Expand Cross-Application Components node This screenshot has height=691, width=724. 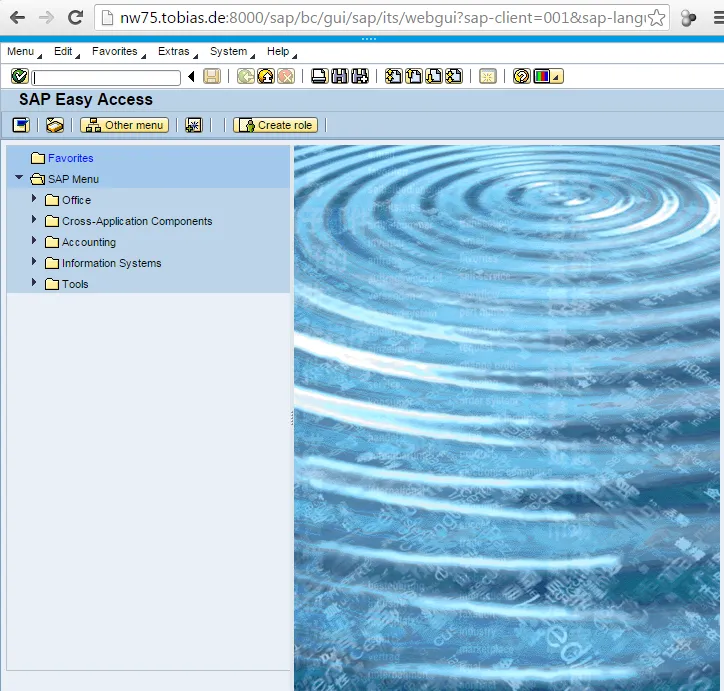34,221
